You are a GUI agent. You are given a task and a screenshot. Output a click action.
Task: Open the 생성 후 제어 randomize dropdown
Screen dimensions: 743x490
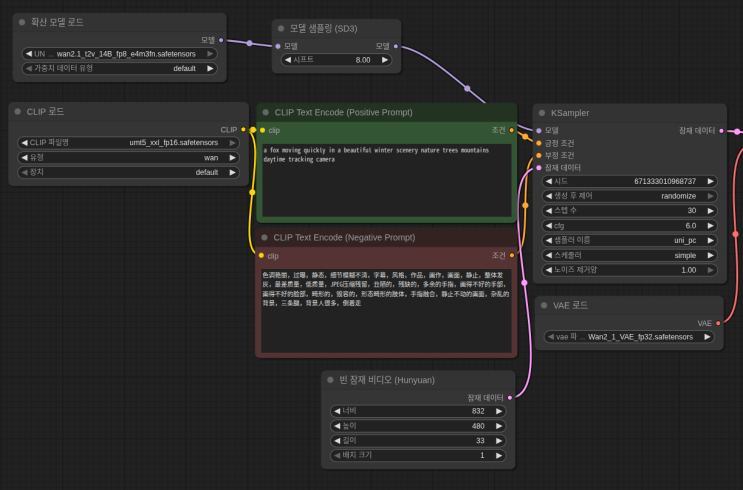tap(629, 196)
